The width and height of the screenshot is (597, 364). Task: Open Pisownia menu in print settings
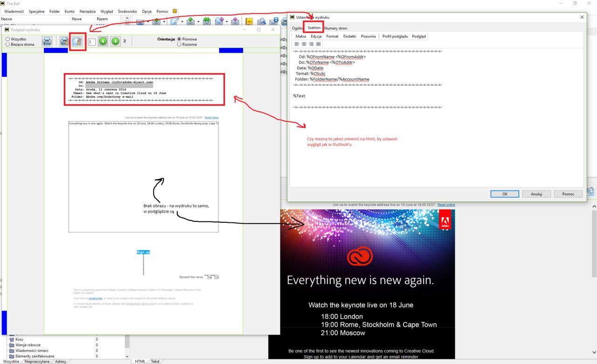368,36
